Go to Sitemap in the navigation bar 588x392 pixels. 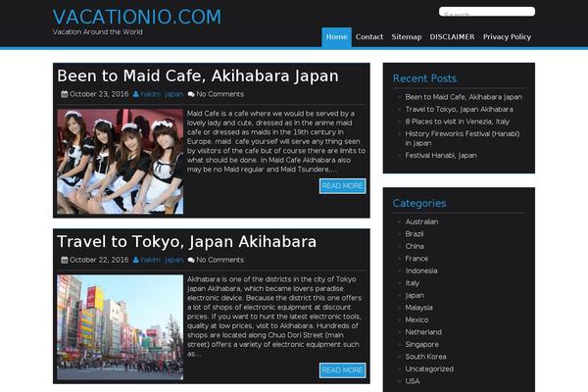click(407, 37)
